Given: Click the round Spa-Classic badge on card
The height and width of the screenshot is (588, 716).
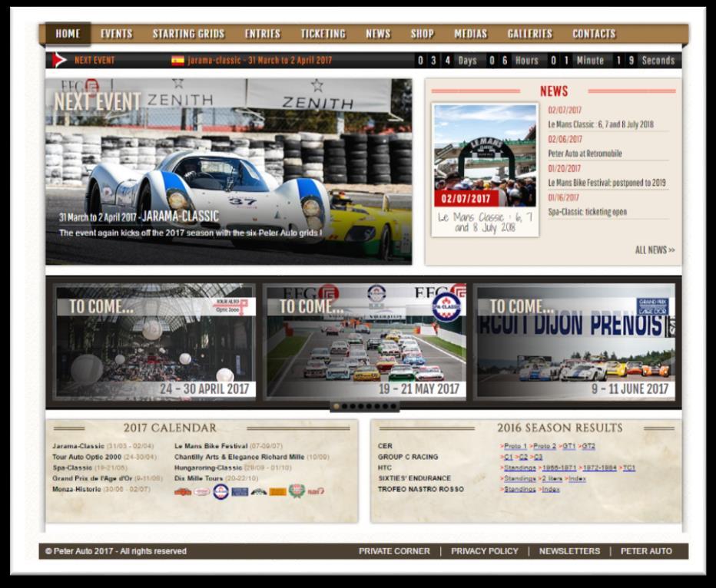Looking at the screenshot, I should [x=446, y=306].
